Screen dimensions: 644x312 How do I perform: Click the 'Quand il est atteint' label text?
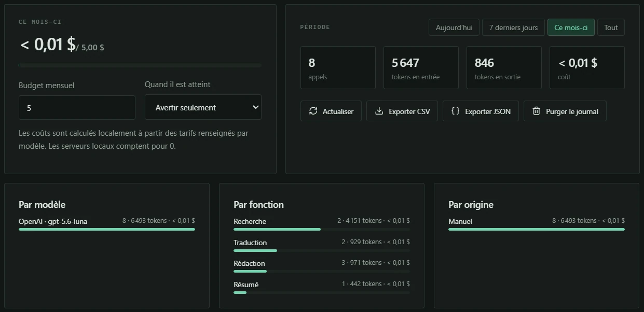(177, 84)
